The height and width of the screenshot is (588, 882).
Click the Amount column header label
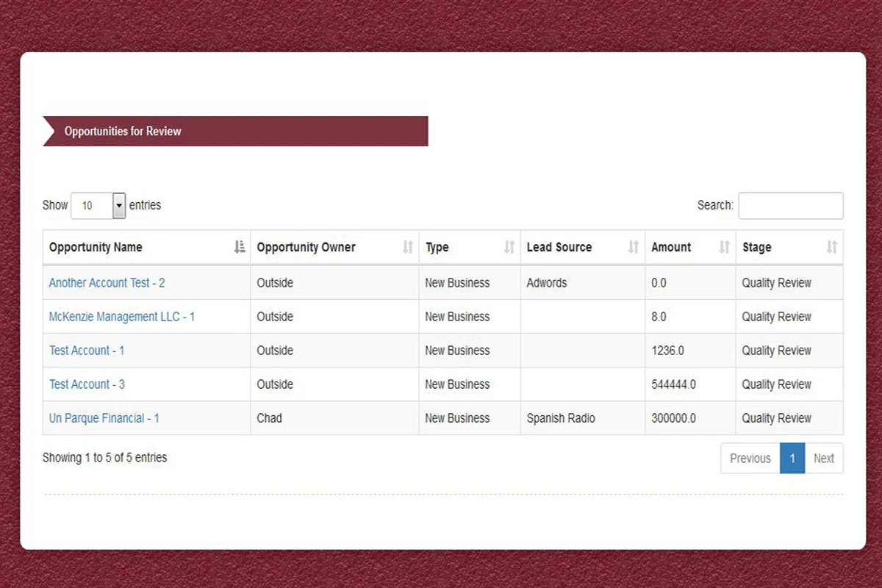(x=671, y=247)
